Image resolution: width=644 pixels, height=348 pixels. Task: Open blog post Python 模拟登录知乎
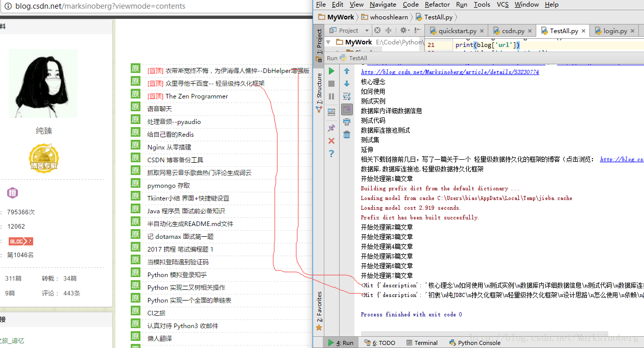pos(178,275)
